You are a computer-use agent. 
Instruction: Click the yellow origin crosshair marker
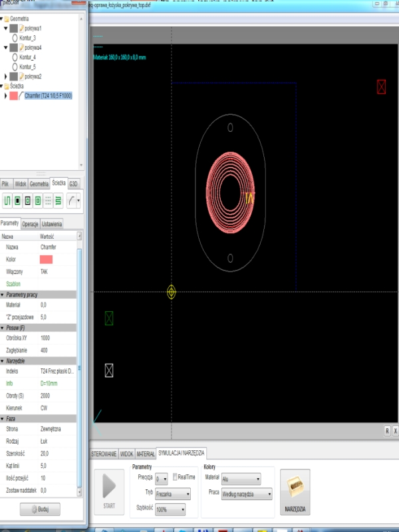click(x=172, y=292)
